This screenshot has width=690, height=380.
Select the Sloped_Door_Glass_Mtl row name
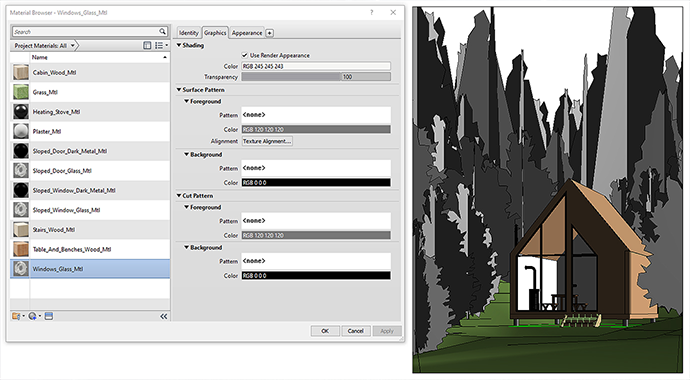click(62, 171)
